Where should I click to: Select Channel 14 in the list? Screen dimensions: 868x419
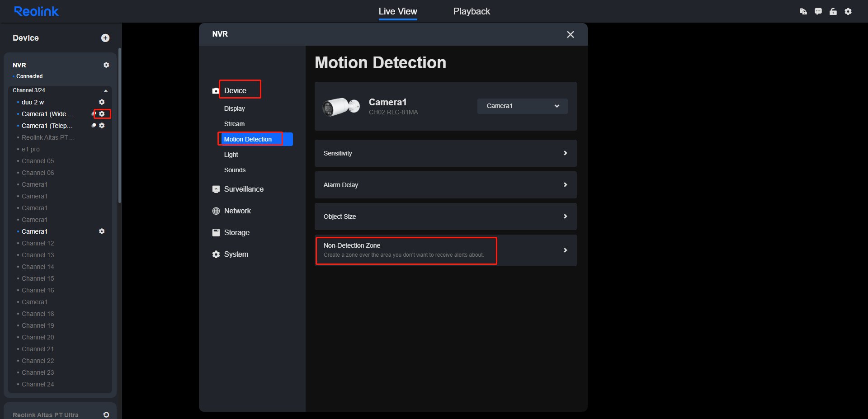coord(38,267)
